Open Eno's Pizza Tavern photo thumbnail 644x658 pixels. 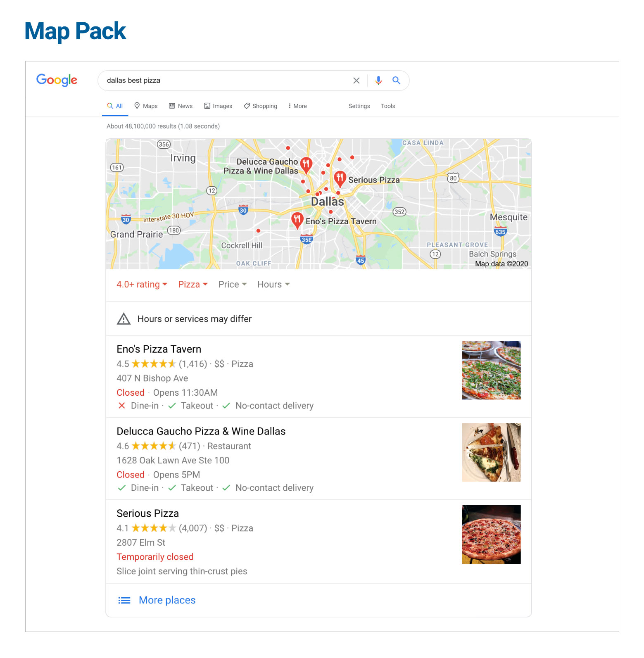tap(491, 370)
